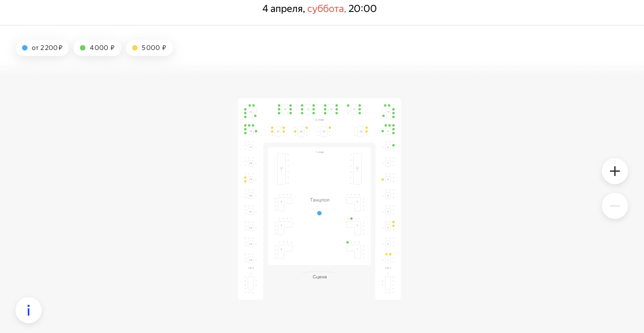The image size is (644, 333).
Task: Select the green seat lower-left of table 10
Action: [383, 116]
